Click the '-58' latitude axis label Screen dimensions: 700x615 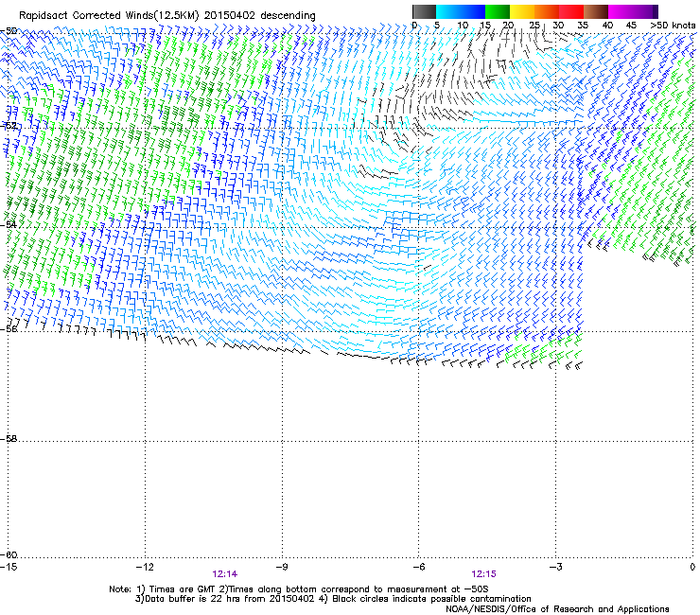[x=9, y=439]
